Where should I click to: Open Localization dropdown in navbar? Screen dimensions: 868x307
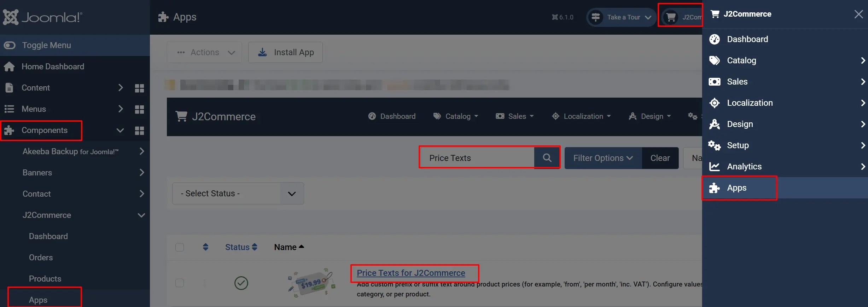[x=581, y=116]
